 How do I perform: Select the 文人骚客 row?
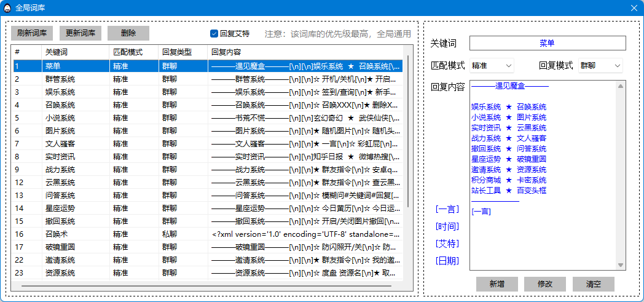click(207, 144)
